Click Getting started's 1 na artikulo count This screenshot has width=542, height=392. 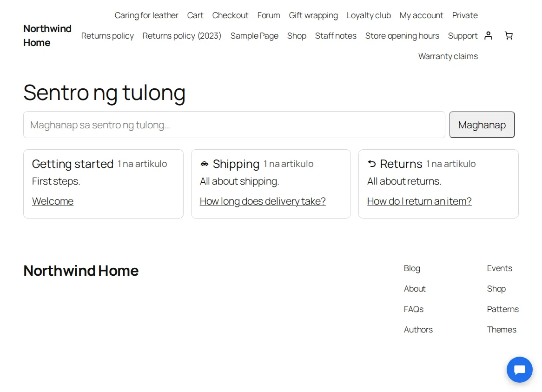(x=142, y=164)
